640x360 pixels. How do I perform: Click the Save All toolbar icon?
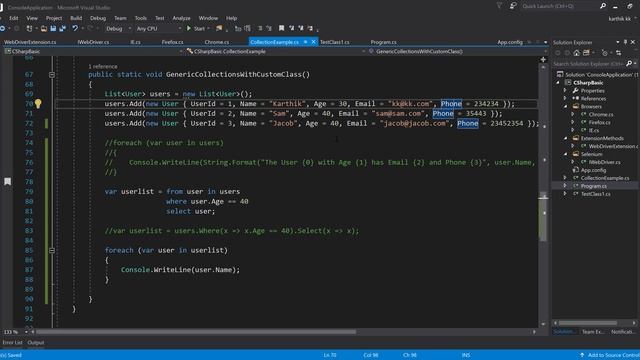62,29
